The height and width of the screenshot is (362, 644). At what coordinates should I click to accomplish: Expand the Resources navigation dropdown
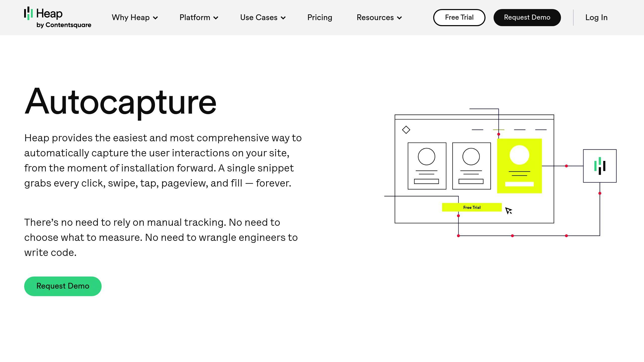[x=379, y=17]
